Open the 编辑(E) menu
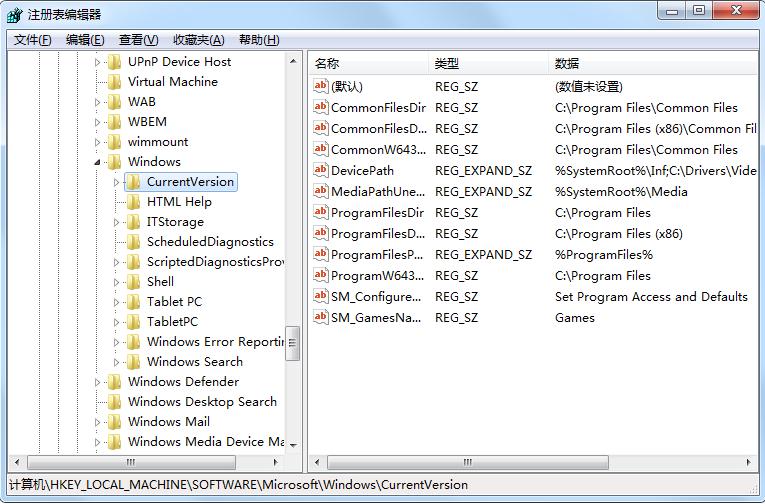765x504 pixels. pyautogui.click(x=85, y=40)
